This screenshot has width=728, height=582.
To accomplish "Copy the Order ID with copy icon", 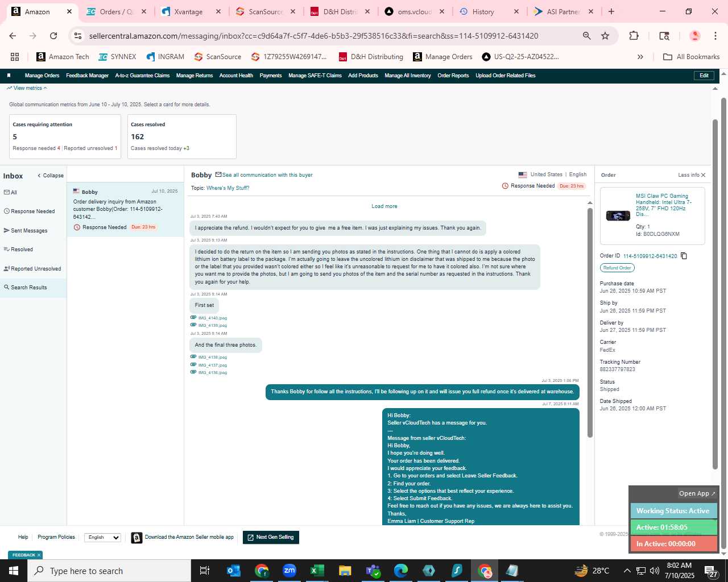I will click(684, 256).
